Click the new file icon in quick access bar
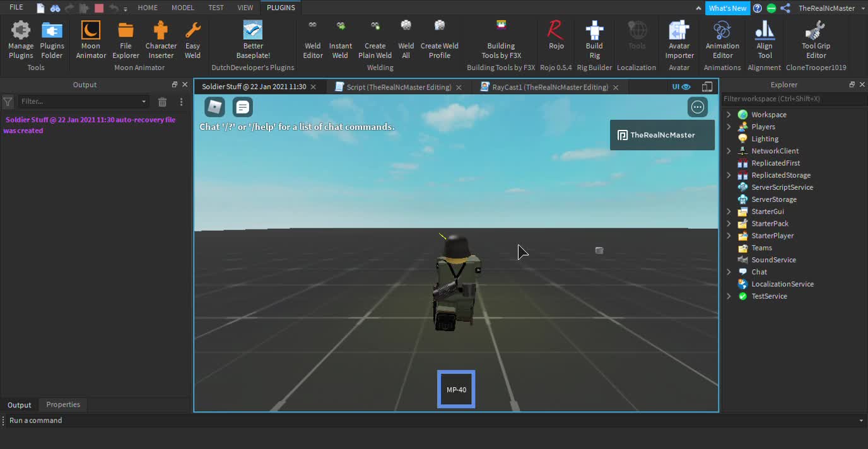868x449 pixels. (x=41, y=8)
